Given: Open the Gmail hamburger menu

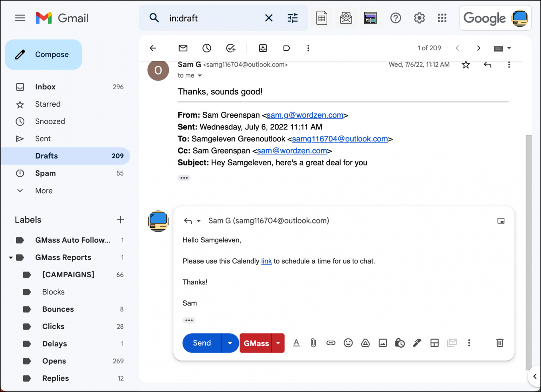Looking at the screenshot, I should (20, 18).
